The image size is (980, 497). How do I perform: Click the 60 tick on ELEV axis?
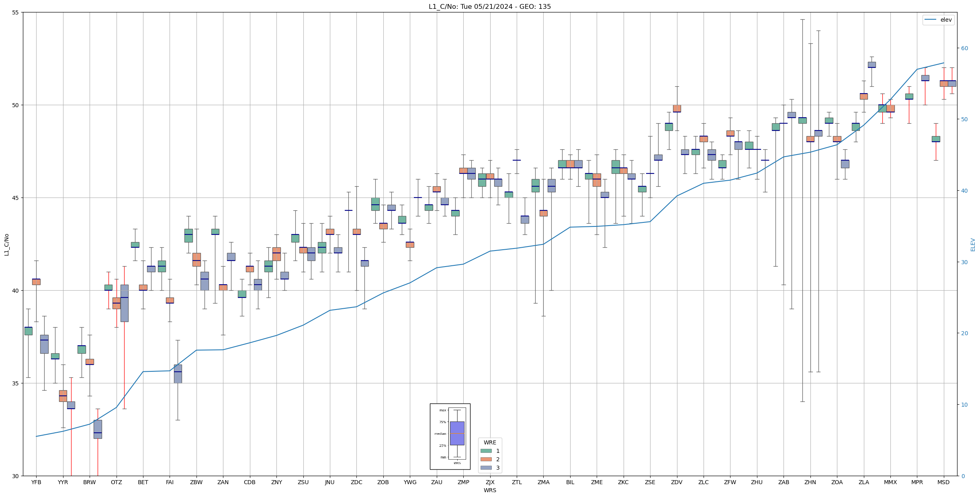[x=964, y=48]
